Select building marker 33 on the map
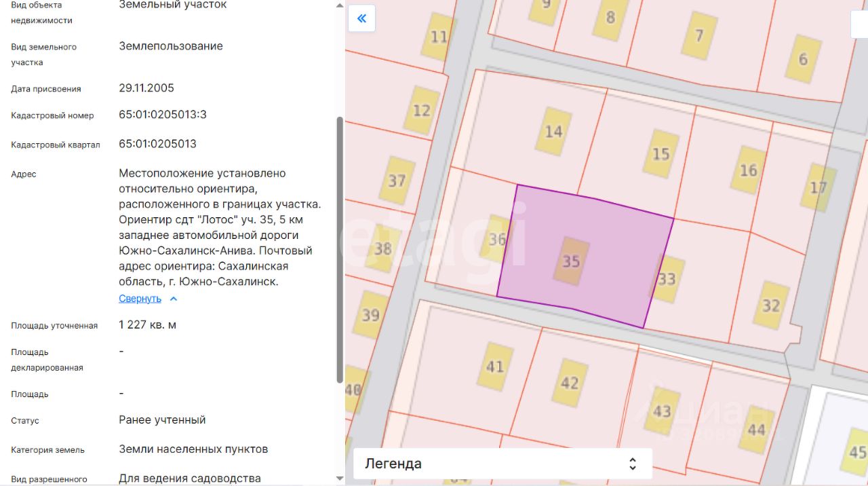This screenshot has height=486, width=868. pos(667,278)
